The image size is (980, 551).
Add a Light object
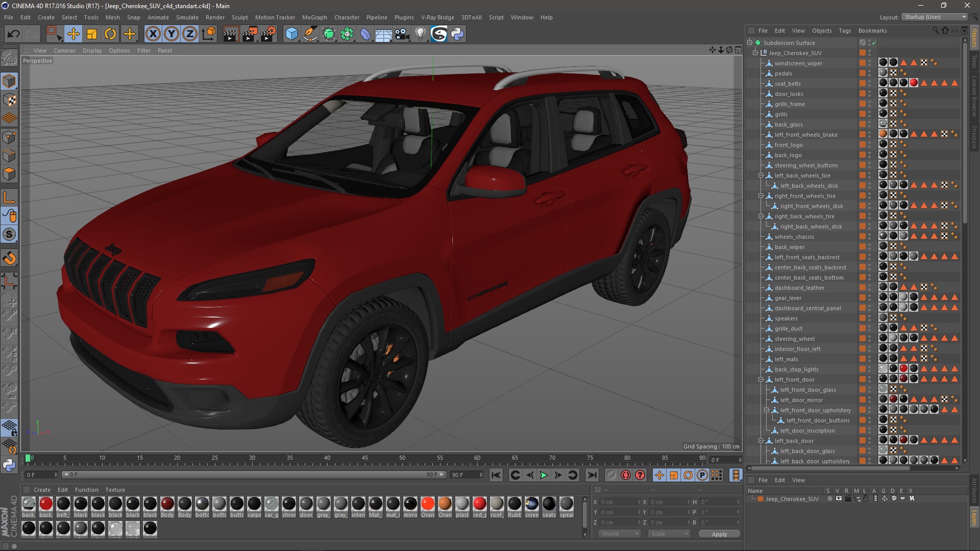[421, 34]
